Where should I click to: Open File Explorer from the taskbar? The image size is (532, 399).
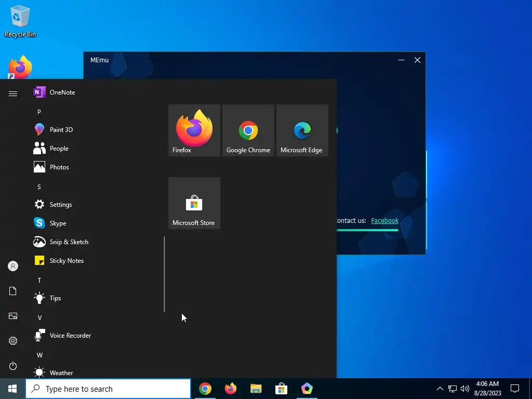(256, 389)
